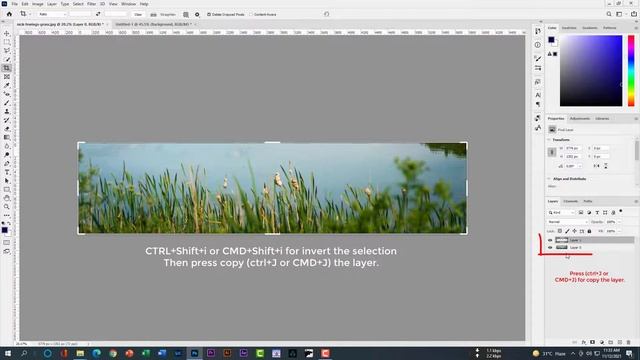
Task: Select the Clone Stamp tool
Action: click(x=7, y=111)
